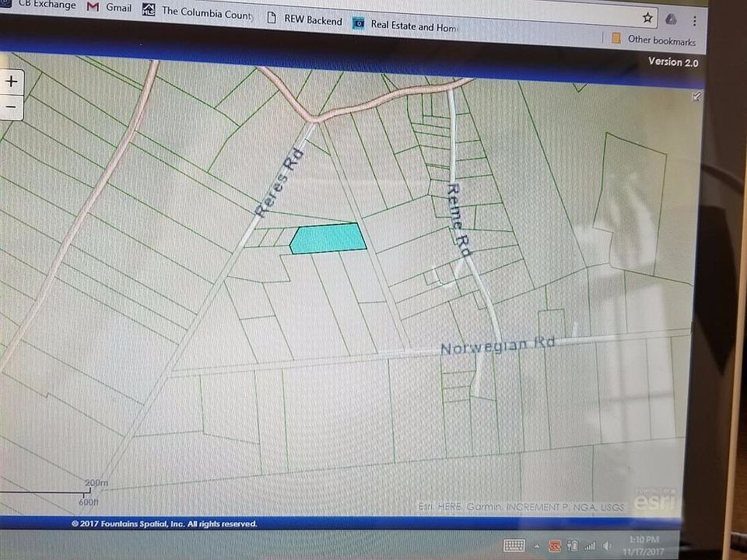Open Real Estate and Homes bookmark
The image size is (747, 560).
click(405, 26)
